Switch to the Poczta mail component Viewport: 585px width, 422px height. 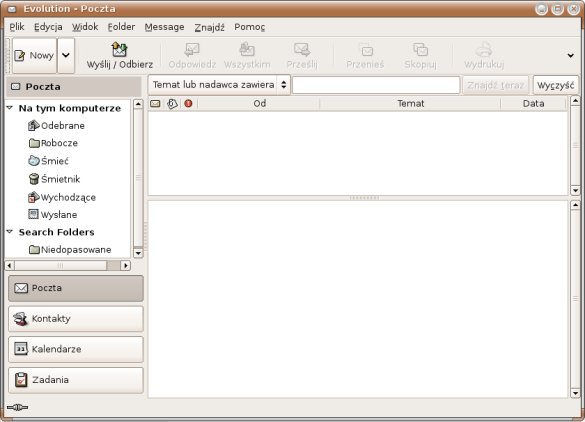coord(76,288)
